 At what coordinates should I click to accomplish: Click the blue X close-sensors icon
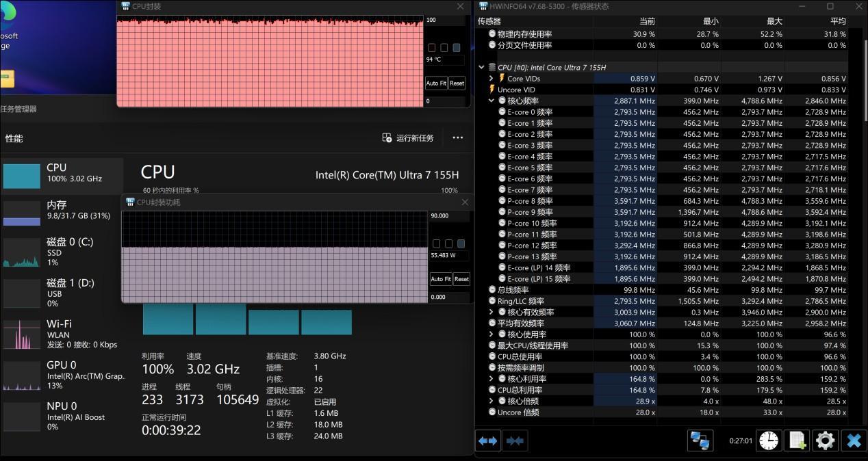pyautogui.click(x=853, y=440)
